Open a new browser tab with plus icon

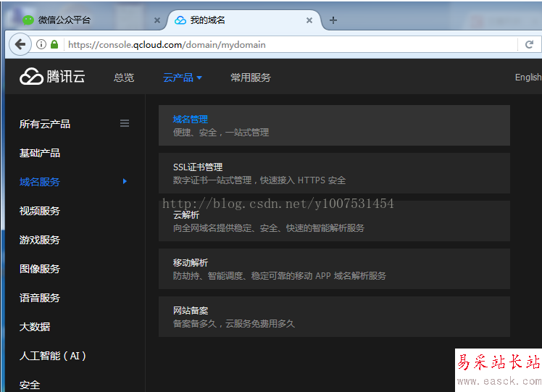pyautogui.click(x=333, y=20)
